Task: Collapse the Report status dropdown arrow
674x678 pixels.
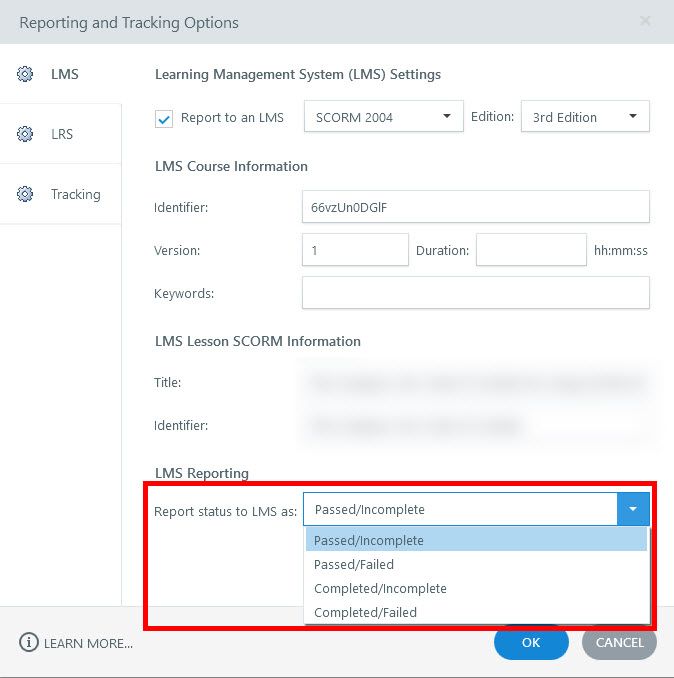Action: point(633,509)
